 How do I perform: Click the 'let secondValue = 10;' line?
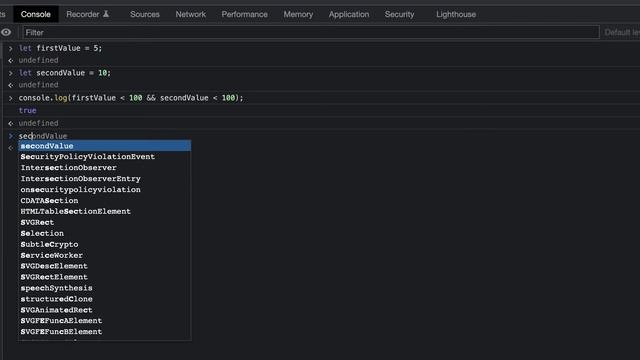tap(64, 73)
